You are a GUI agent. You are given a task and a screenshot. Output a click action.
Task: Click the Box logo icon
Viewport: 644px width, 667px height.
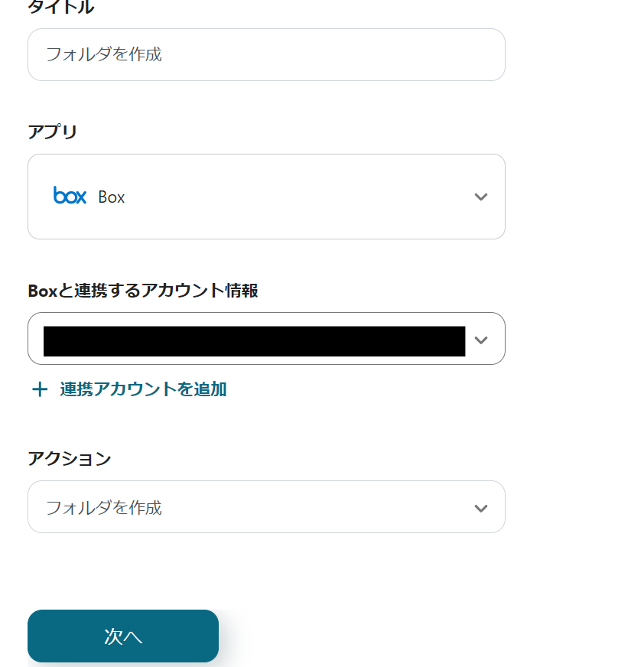pos(70,196)
